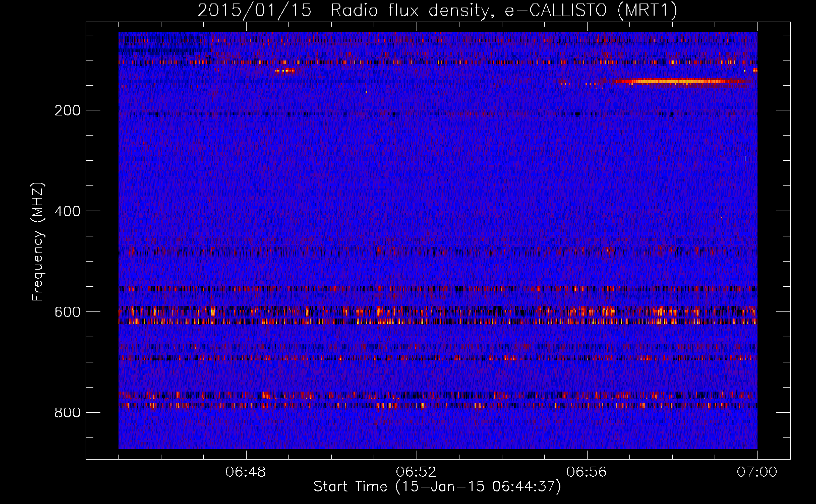Click the 200 frequency tick label
816x504 pixels.
(x=68, y=110)
